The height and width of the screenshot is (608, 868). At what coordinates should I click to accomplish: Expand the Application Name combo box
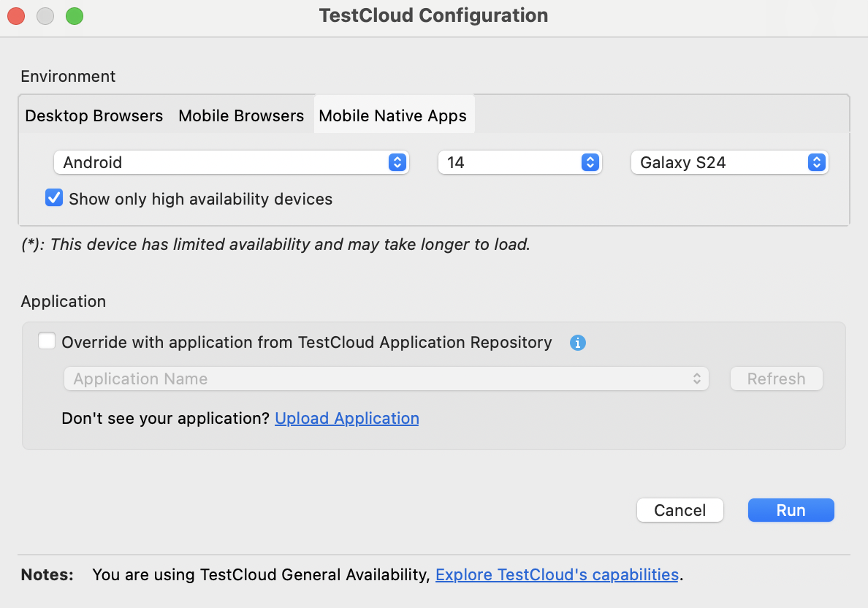pyautogui.click(x=386, y=379)
